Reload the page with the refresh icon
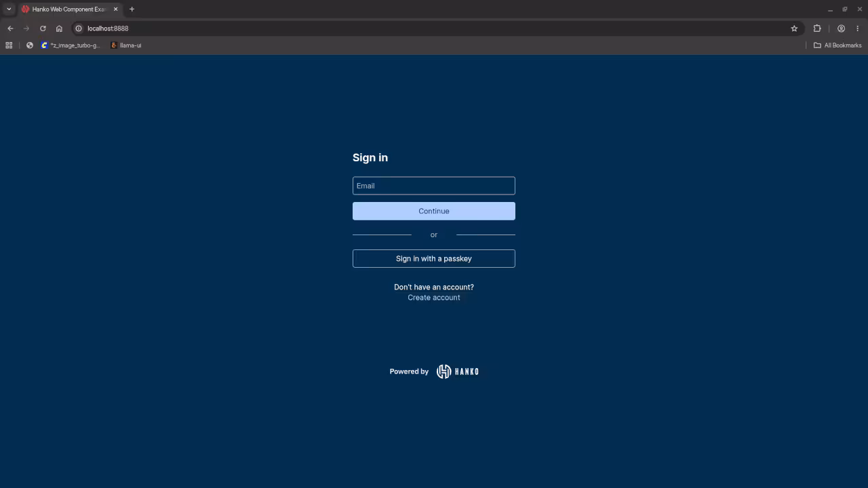The height and width of the screenshot is (488, 868). tap(43, 28)
